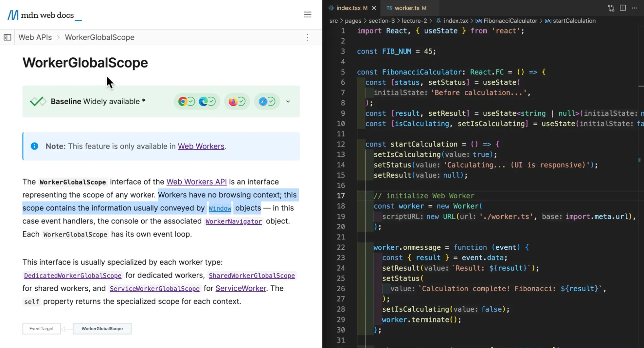Open the Web Workers link in note
644x348 pixels.
tap(201, 146)
